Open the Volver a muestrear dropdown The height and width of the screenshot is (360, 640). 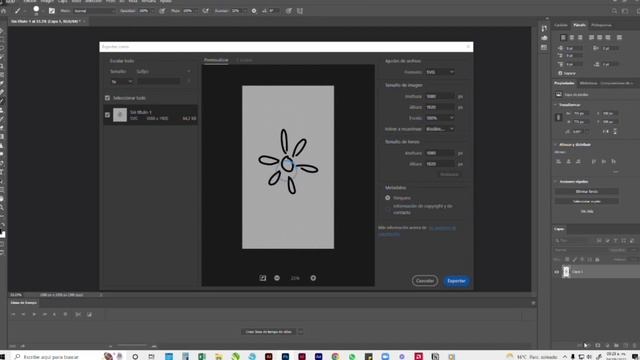[440, 129]
